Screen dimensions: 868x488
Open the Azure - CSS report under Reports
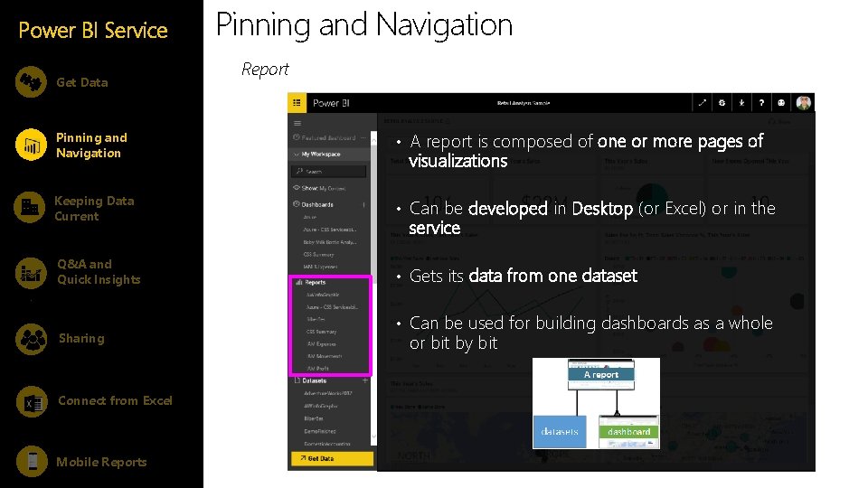(332, 307)
